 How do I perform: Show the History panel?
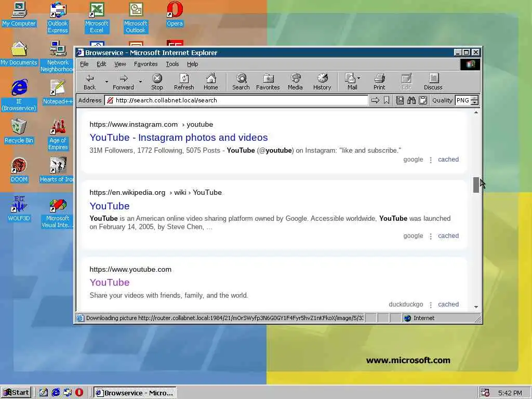point(322,82)
